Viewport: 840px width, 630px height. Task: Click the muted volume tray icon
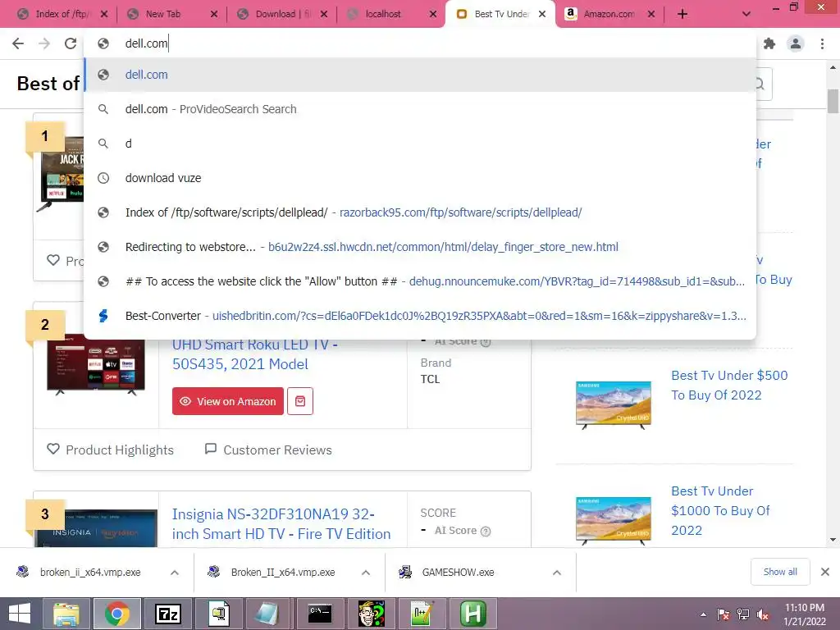[762, 614]
